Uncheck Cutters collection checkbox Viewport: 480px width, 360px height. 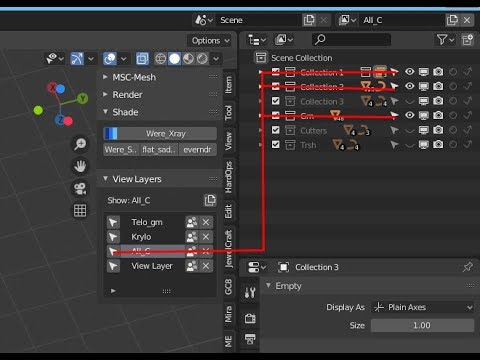[276, 130]
